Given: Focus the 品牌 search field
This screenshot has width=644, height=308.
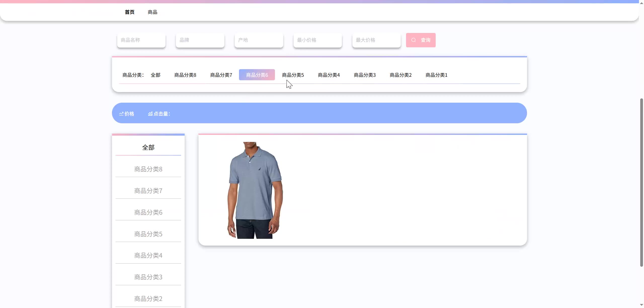Looking at the screenshot, I should tap(200, 40).
